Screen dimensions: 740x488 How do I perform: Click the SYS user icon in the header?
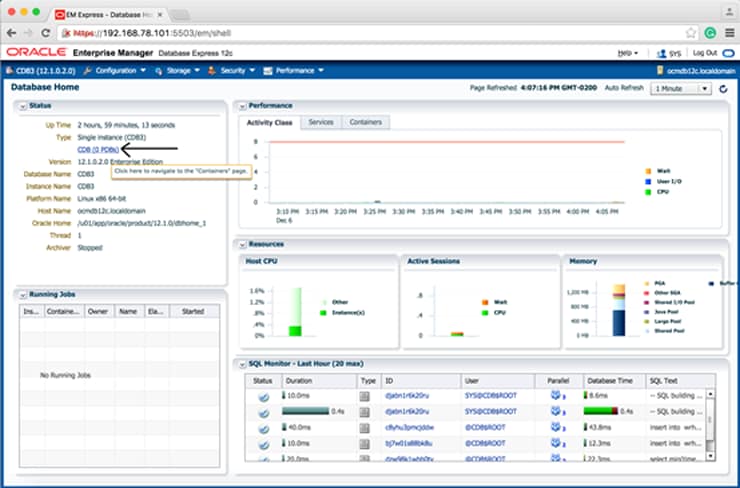[x=662, y=53]
